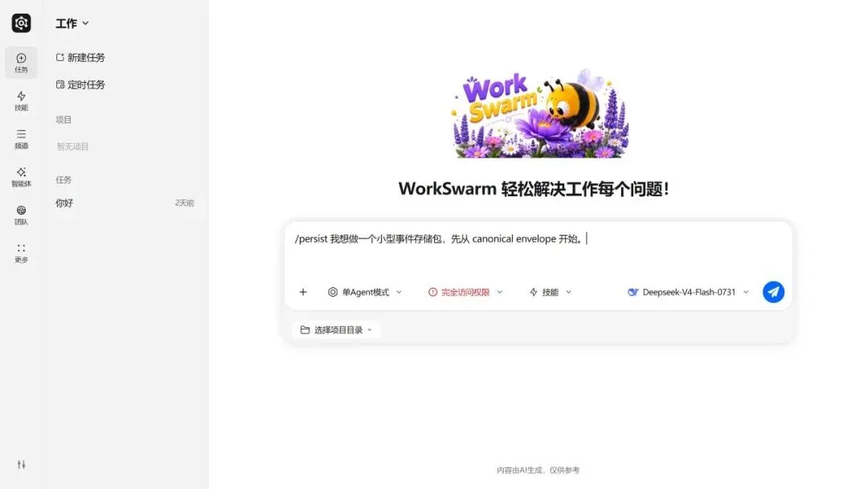Click the 内容由AI生成 disclaimer text
This screenshot has width=868, height=489.
pos(538,471)
